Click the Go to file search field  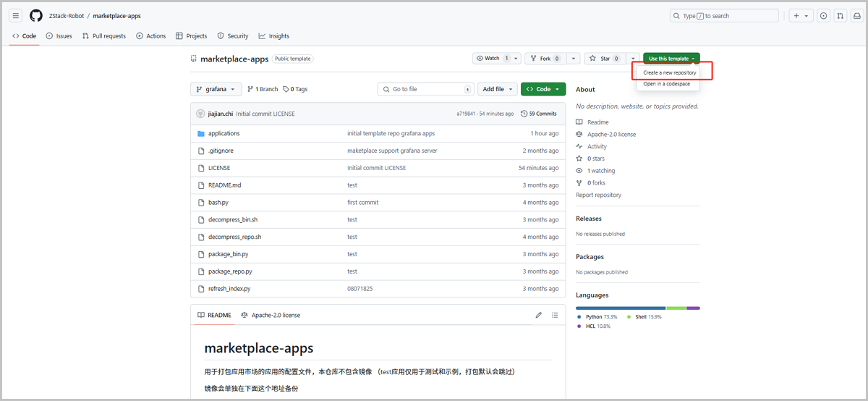coord(425,89)
